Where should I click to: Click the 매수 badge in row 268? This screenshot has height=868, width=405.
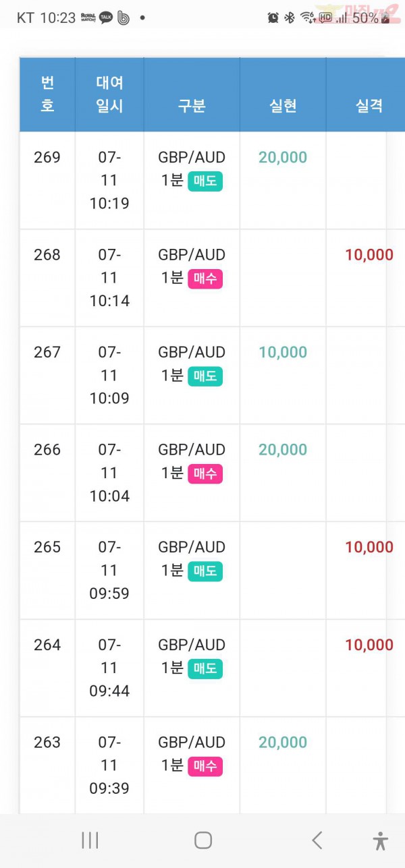pos(205,279)
